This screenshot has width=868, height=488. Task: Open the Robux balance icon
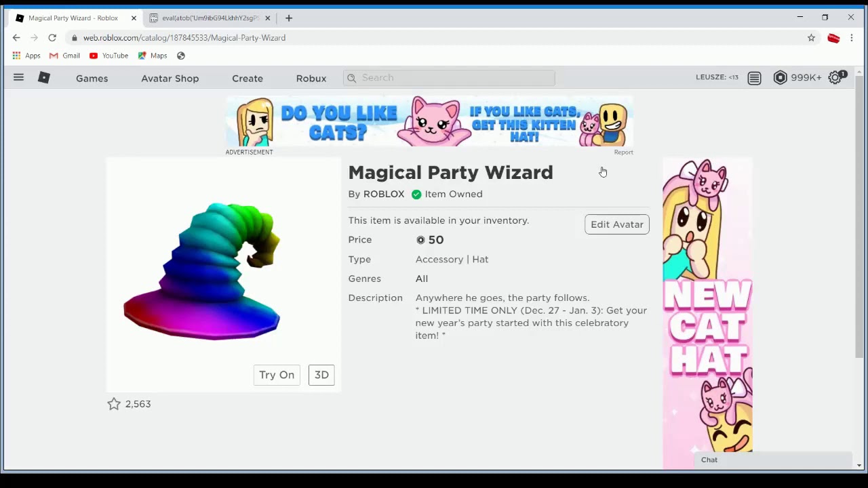tap(780, 78)
